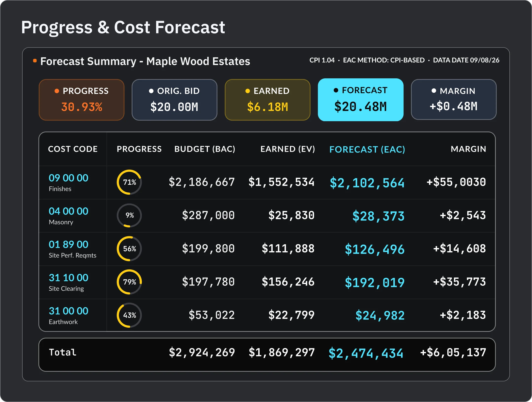Click Earthwork budget $53,022
The image size is (532, 402).
pos(212,315)
